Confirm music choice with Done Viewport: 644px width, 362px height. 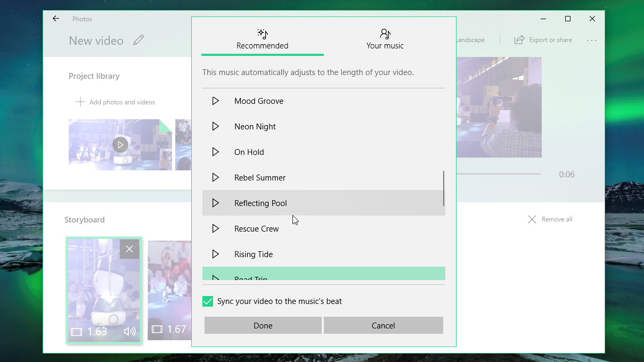(x=263, y=325)
